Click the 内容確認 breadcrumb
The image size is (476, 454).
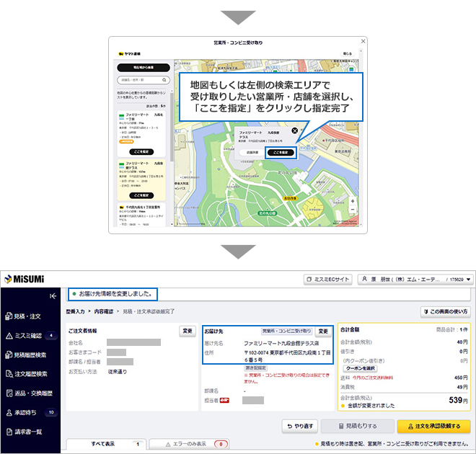[x=104, y=311]
